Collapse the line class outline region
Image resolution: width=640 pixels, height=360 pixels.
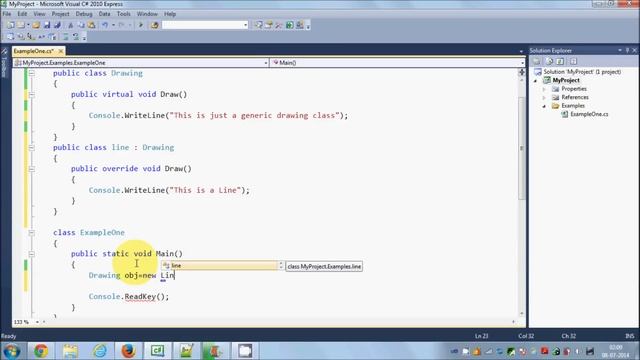(32, 148)
